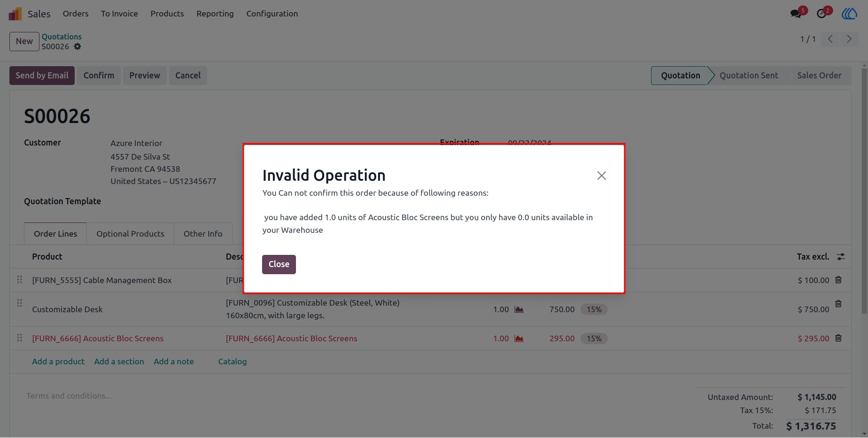Click the Confirm button
Viewport: 868px width, 438px height.
[x=99, y=76]
